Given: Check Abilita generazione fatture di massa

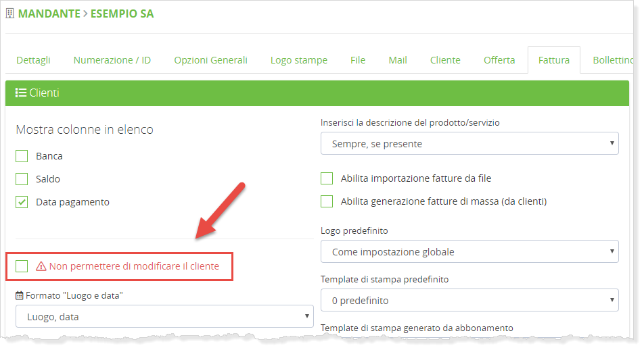Looking at the screenshot, I should coord(327,201).
